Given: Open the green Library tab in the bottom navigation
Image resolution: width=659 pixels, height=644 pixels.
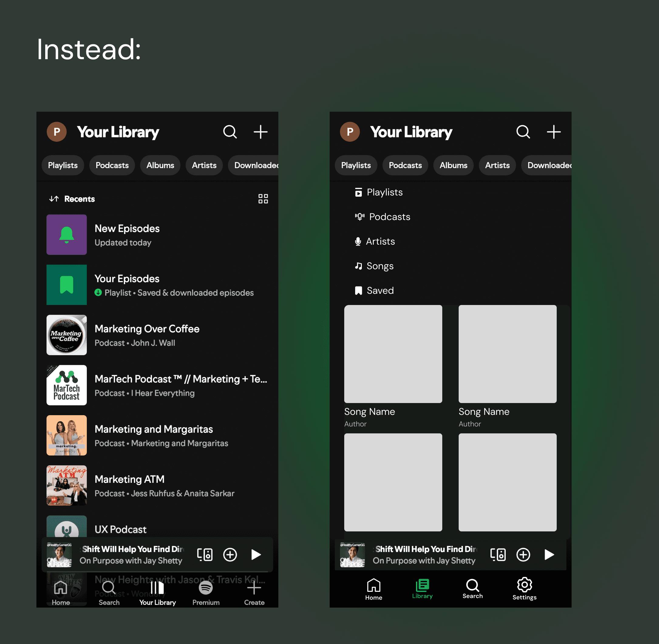Looking at the screenshot, I should tap(422, 588).
